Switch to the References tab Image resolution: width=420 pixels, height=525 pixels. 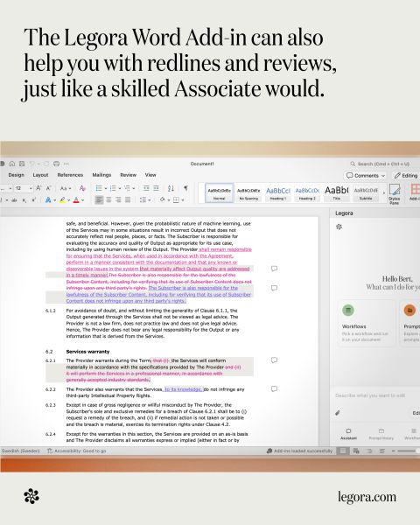click(x=70, y=175)
